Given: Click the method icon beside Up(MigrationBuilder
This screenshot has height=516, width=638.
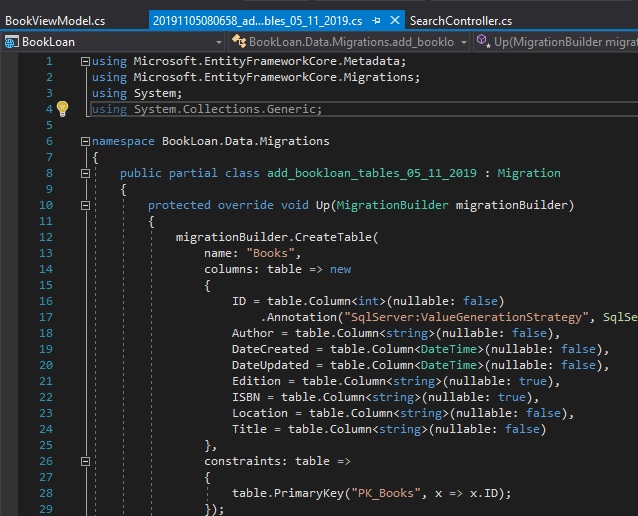Looking at the screenshot, I should (x=483, y=41).
